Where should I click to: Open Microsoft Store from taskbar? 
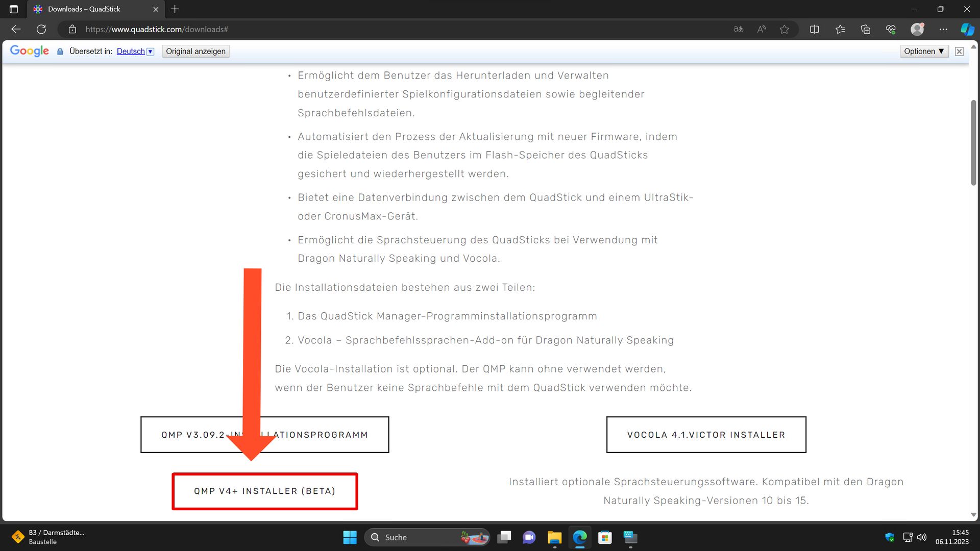[605, 537]
